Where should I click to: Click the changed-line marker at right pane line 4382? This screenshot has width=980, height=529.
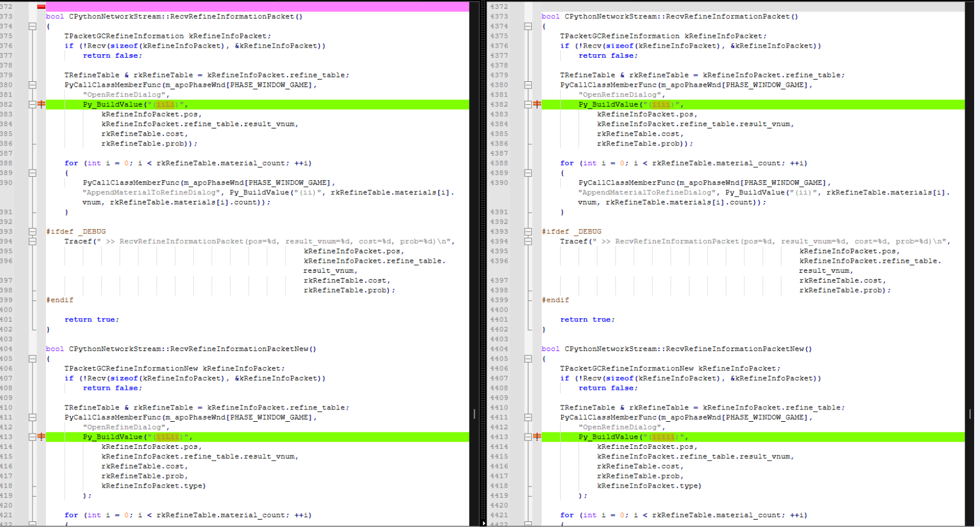[x=537, y=104]
